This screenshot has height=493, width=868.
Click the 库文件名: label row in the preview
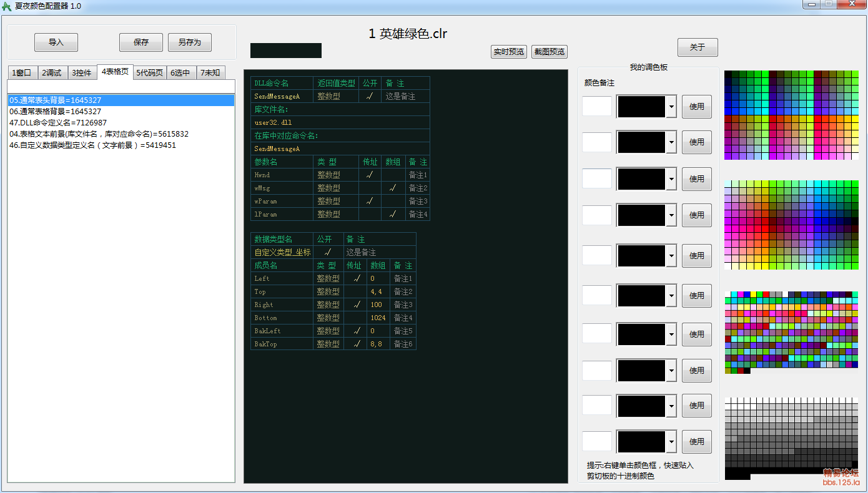click(x=340, y=109)
